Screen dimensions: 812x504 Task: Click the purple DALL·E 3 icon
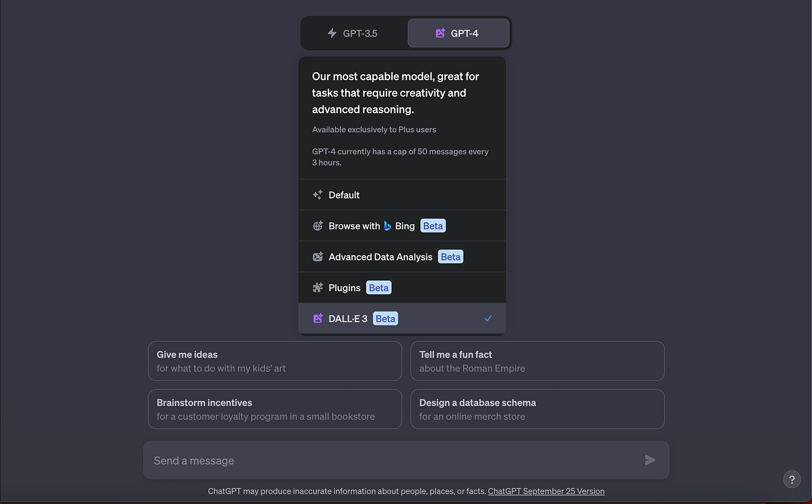pyautogui.click(x=318, y=318)
